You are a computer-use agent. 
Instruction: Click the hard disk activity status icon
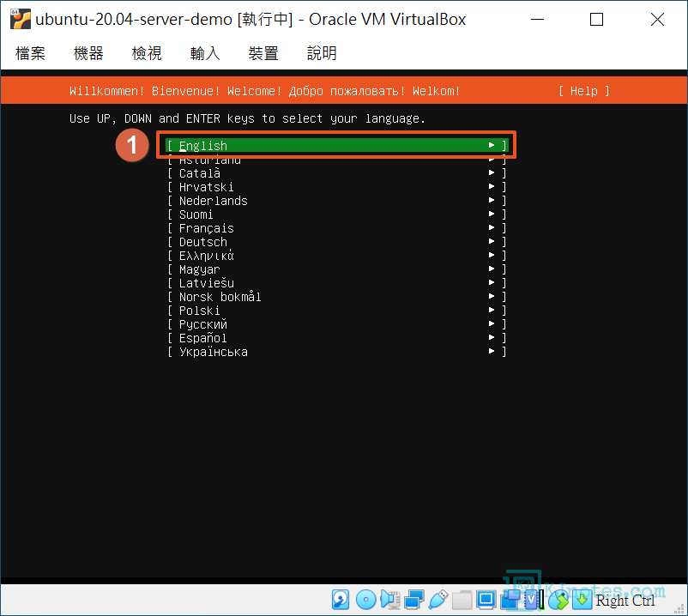(341, 600)
